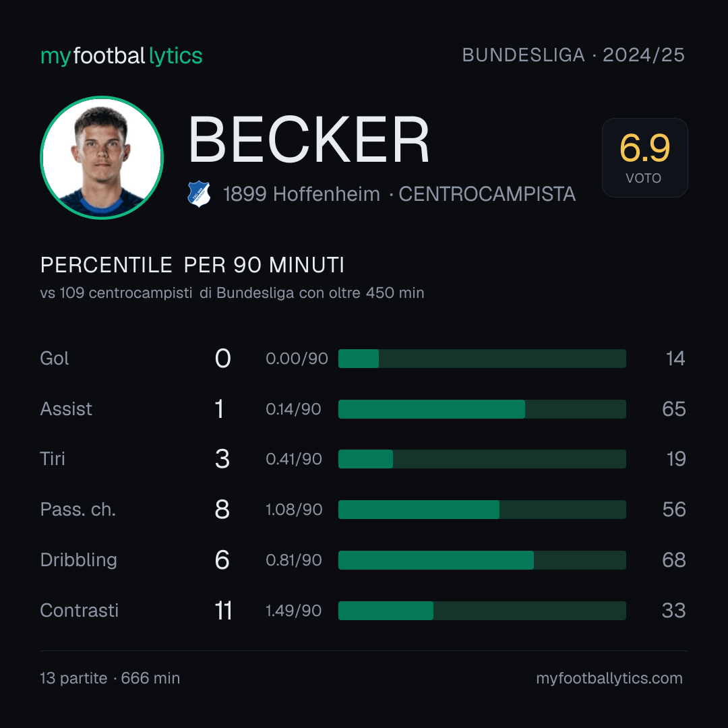
Task: Click the CENTROCAMPISTA position label
Action: tap(487, 194)
